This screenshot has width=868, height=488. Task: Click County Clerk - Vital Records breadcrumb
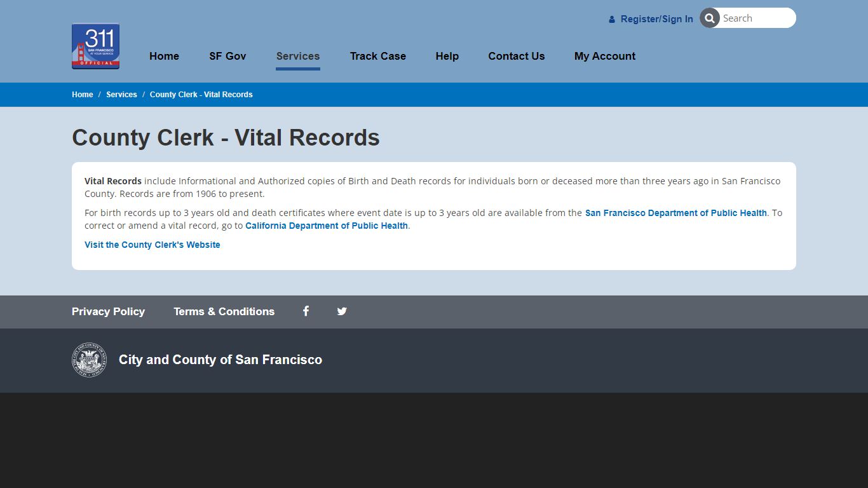201,95
